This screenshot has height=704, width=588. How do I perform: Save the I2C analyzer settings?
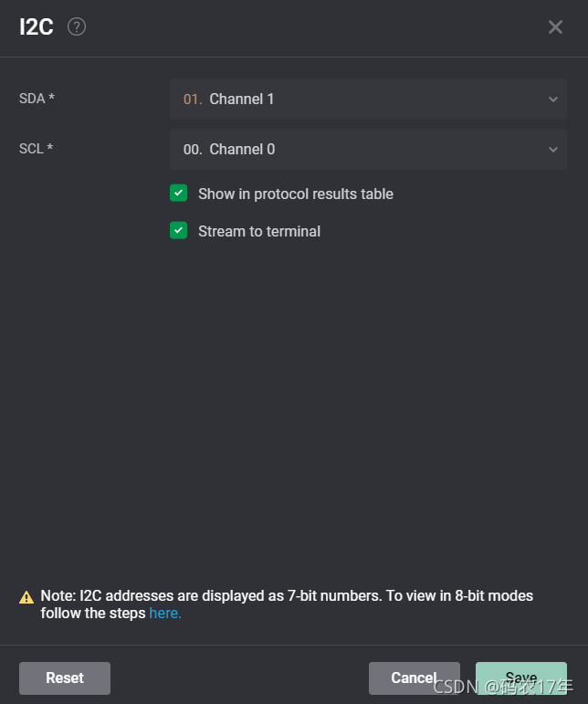(520, 678)
